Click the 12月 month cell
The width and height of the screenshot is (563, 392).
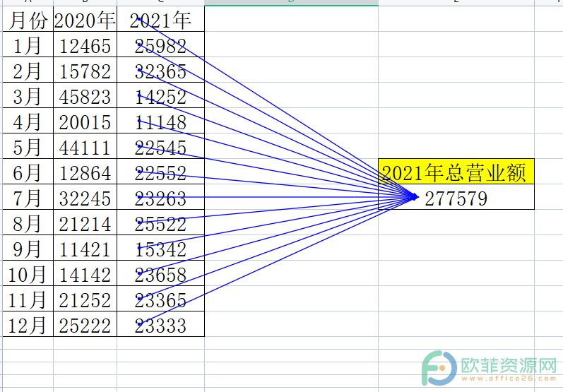(x=28, y=324)
